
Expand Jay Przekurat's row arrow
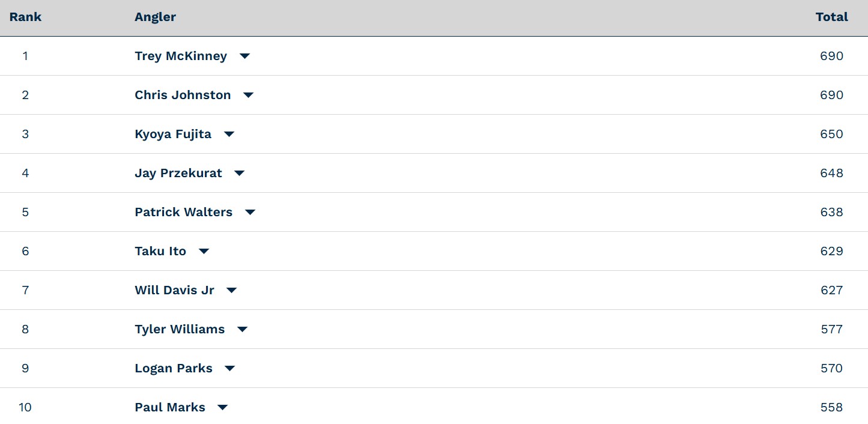pos(239,174)
